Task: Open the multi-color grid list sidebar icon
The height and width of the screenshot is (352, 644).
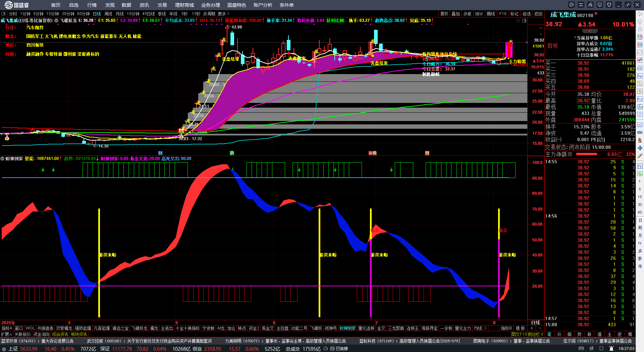Action: [640, 45]
